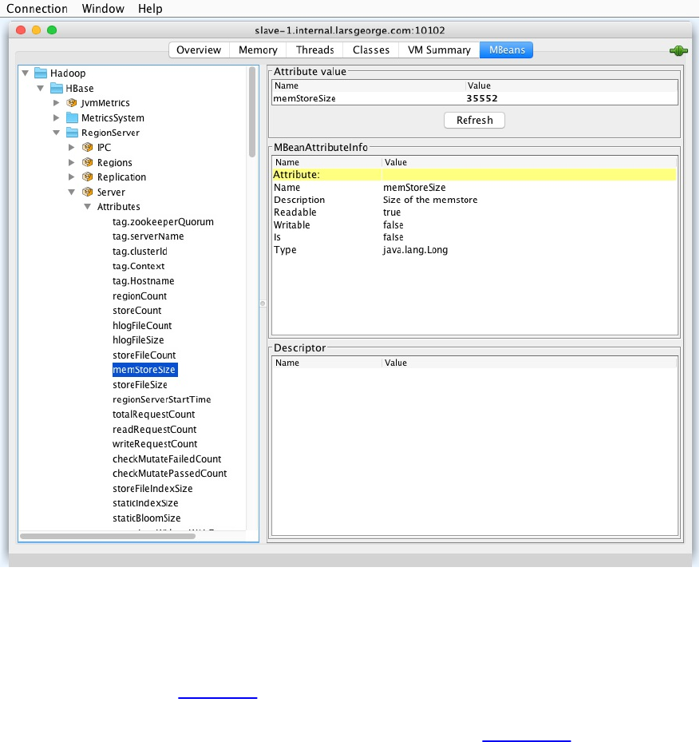The image size is (700, 742).
Task: Collapse the HBase tree node
Action: click(41, 88)
